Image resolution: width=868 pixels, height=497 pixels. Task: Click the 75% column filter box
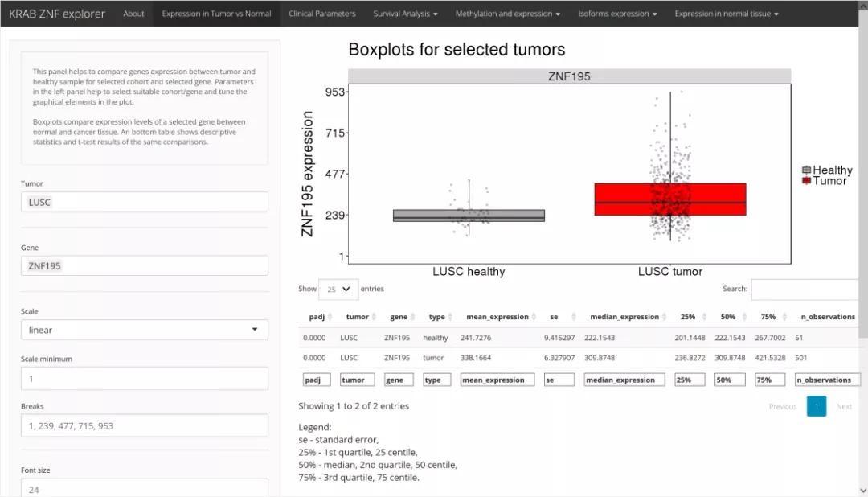[770, 380]
